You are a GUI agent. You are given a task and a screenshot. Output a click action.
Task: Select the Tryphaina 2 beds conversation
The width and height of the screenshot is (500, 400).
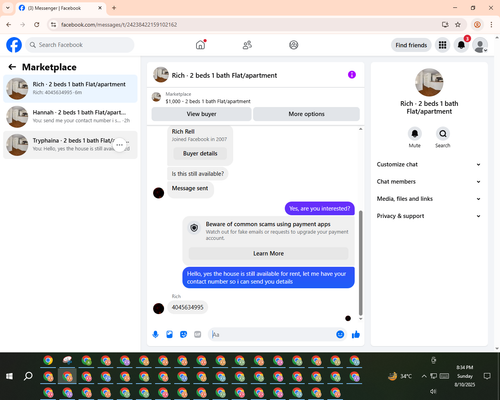(70, 145)
